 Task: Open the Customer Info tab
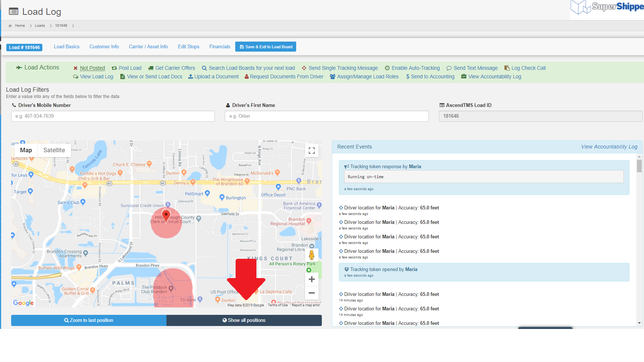pos(104,47)
